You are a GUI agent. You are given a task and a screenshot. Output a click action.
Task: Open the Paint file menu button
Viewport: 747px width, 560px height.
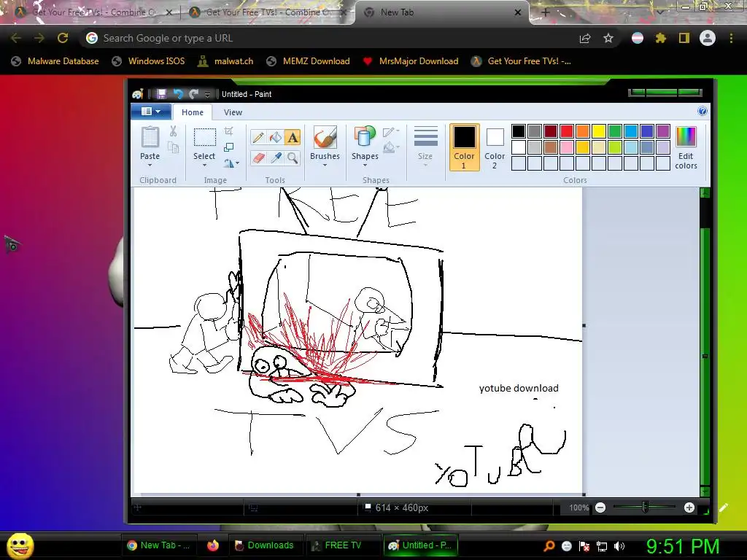click(151, 112)
